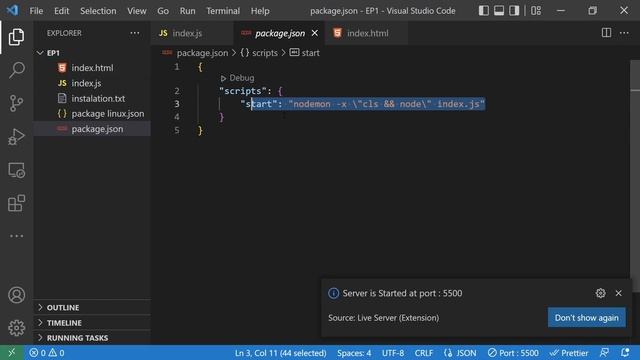
Task: Click package.json breadcrumb
Action: click(202, 53)
